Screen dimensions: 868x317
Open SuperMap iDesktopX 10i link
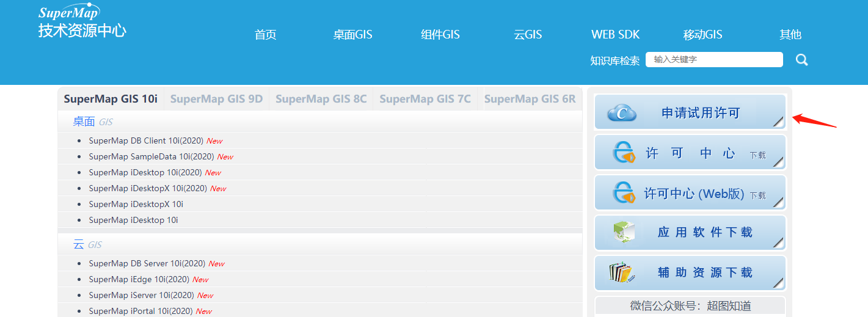coord(136,204)
